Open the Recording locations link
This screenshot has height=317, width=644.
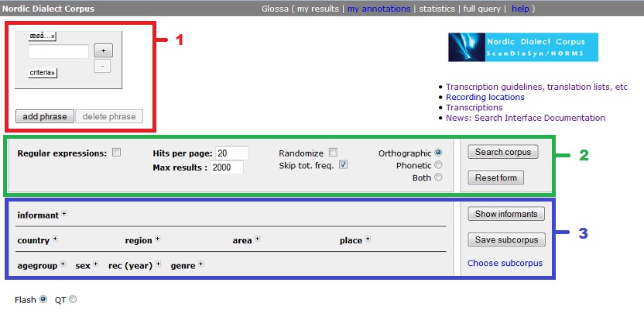pyautogui.click(x=485, y=97)
